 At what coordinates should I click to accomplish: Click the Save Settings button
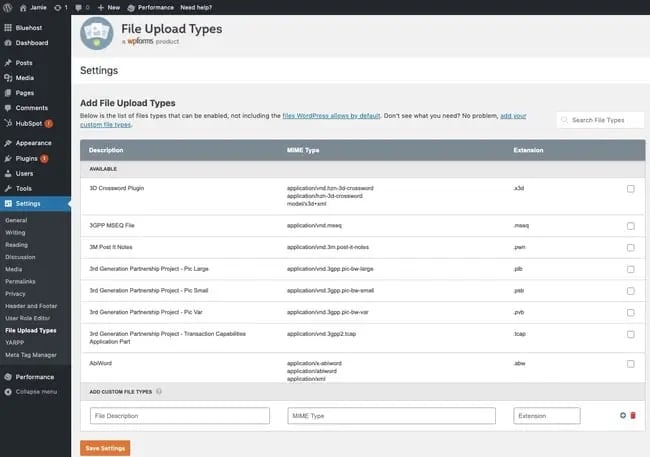pos(105,448)
